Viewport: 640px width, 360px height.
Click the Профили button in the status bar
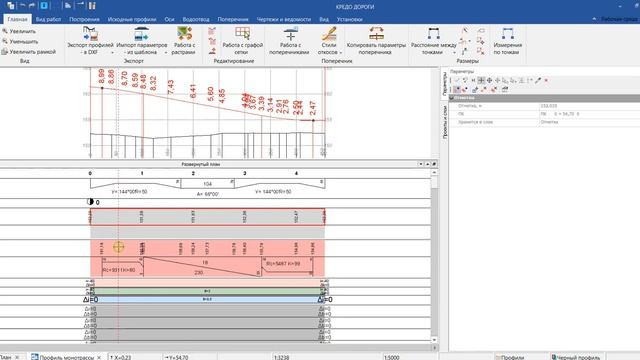pos(510,357)
